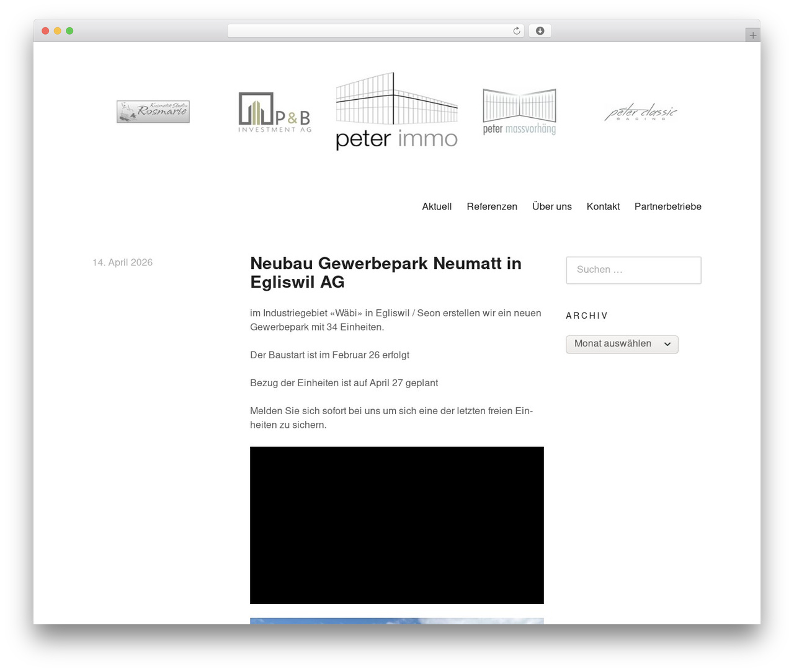Open the Kontakt page
This screenshot has height=672, width=794.
(x=603, y=206)
